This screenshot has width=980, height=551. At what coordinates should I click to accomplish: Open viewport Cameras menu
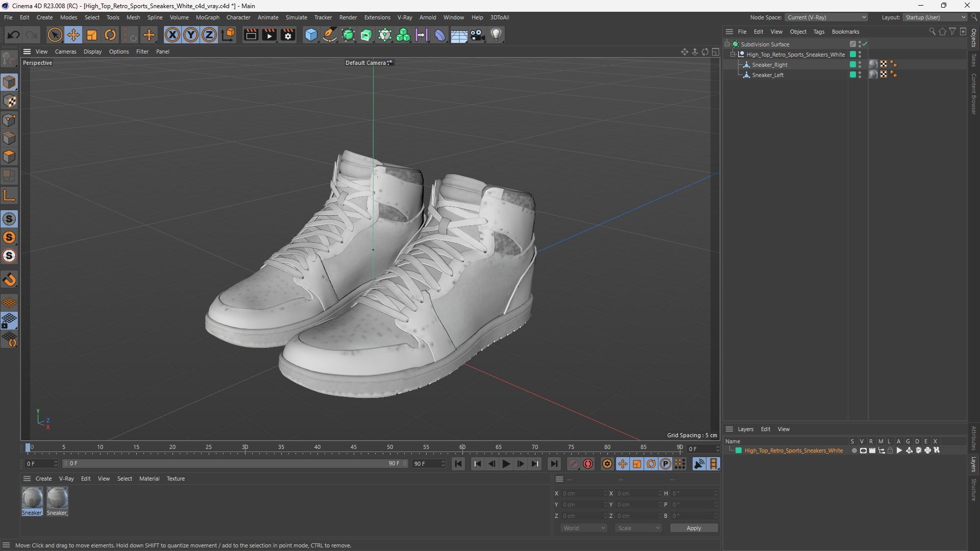click(65, 52)
